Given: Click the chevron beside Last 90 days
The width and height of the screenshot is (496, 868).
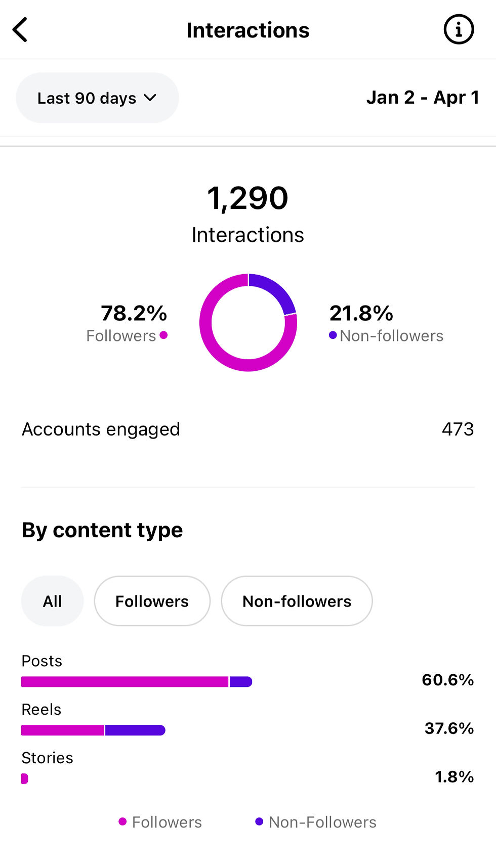Looking at the screenshot, I should pyautogui.click(x=150, y=98).
